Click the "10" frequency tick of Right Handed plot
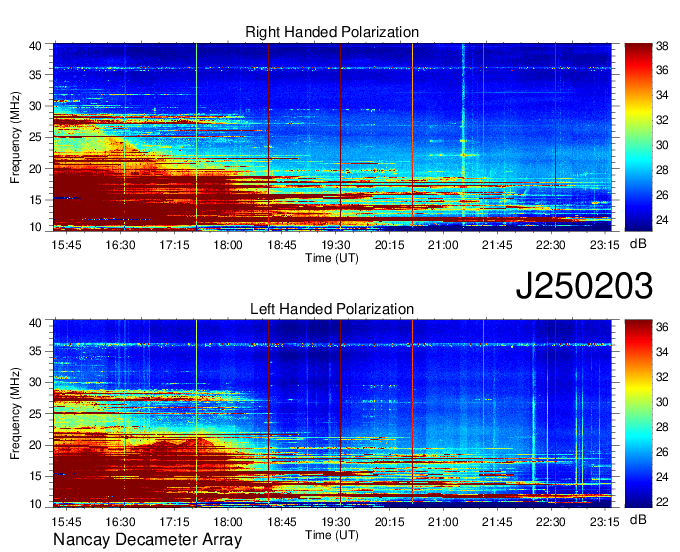 click(x=35, y=227)
